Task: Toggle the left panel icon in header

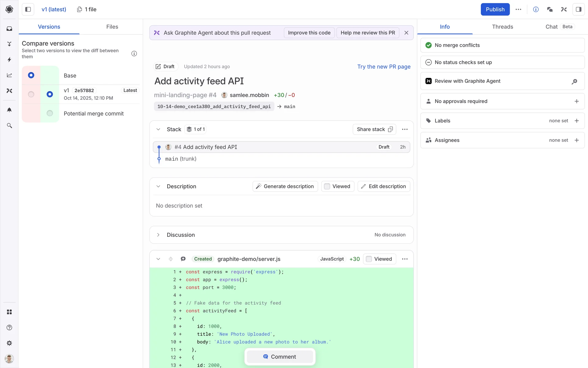Action: point(28,9)
